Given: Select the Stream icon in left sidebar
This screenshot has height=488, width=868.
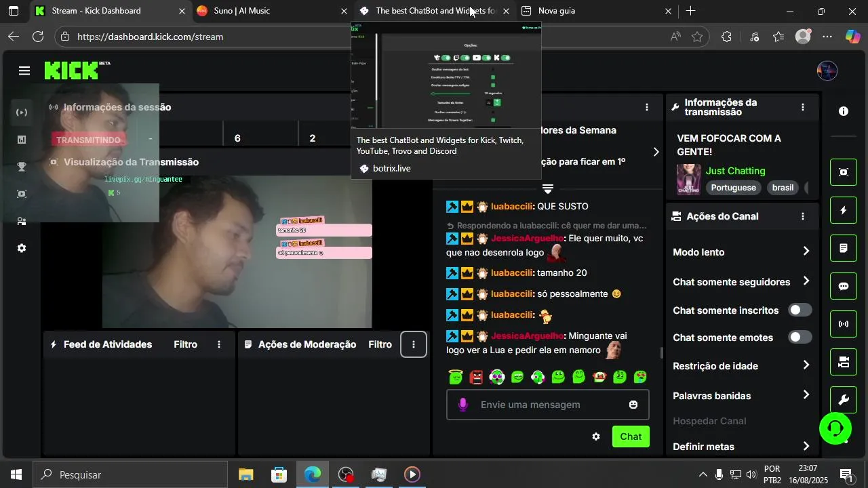Looking at the screenshot, I should pyautogui.click(x=22, y=113).
